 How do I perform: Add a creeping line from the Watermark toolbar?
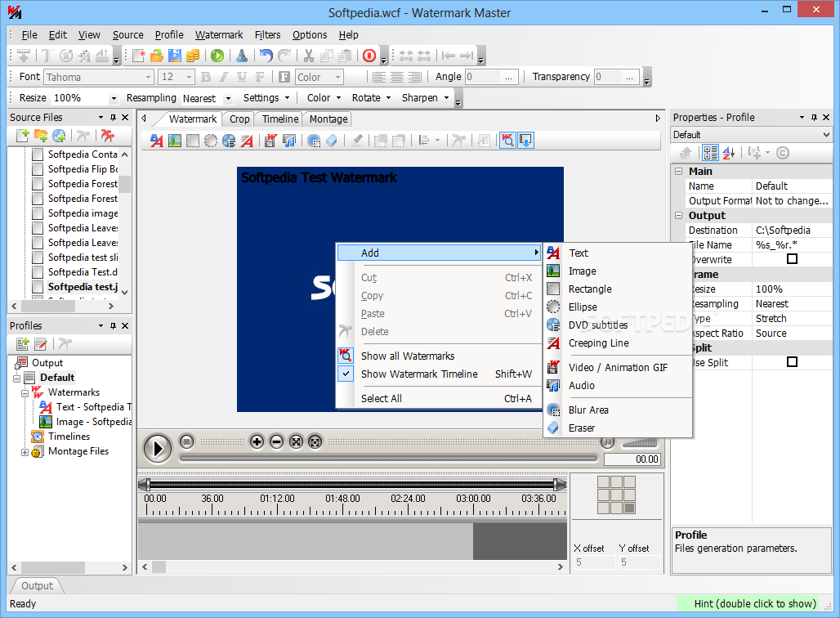(x=247, y=141)
